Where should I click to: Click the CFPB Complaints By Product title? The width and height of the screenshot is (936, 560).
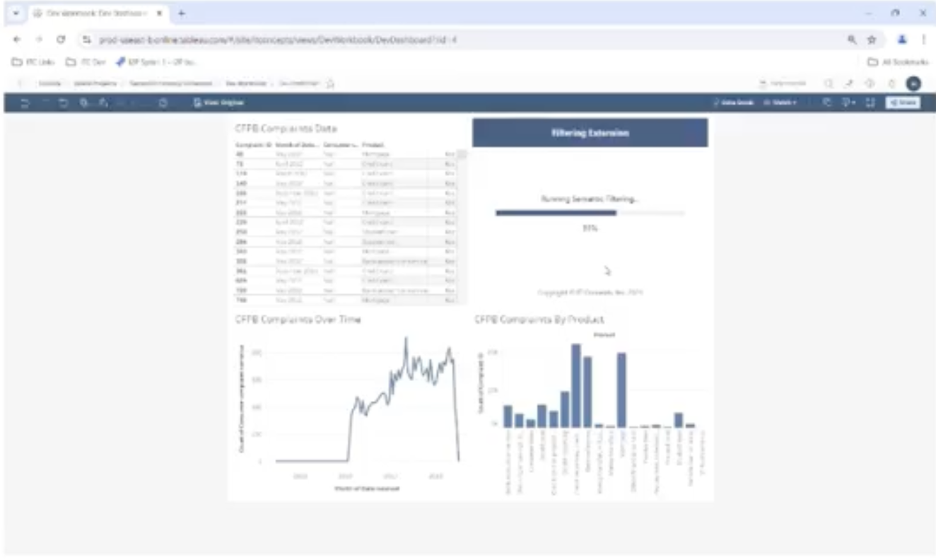pyautogui.click(x=539, y=320)
